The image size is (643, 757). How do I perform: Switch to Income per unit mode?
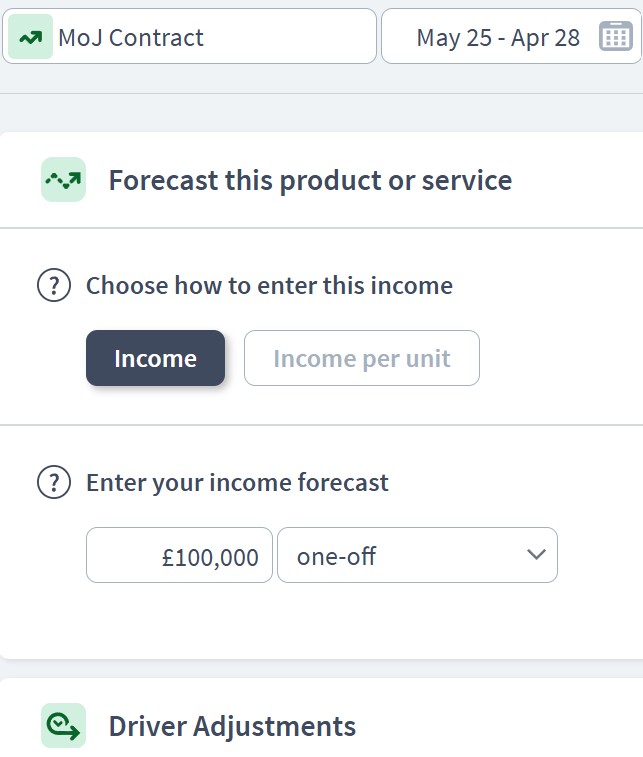pyautogui.click(x=362, y=358)
